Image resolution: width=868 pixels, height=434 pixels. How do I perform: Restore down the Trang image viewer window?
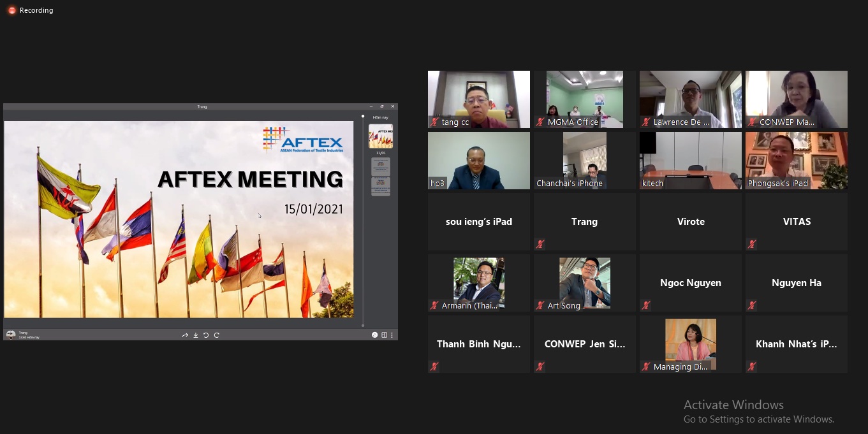click(382, 106)
